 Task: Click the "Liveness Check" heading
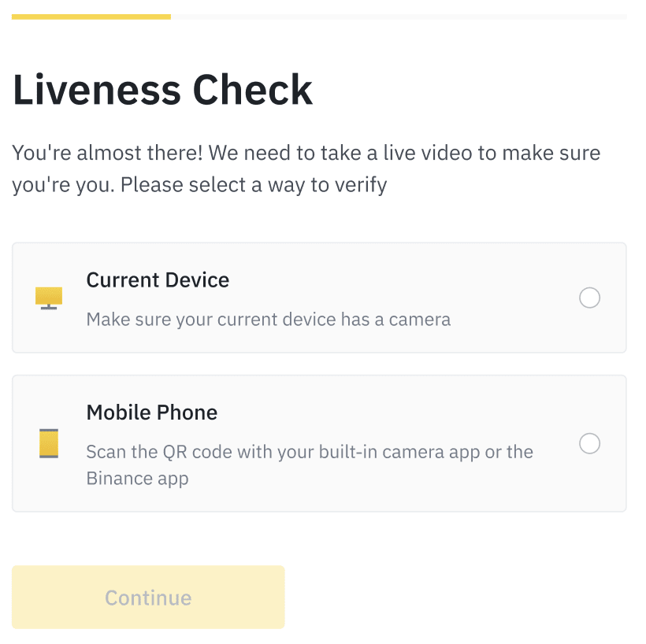pos(162,90)
